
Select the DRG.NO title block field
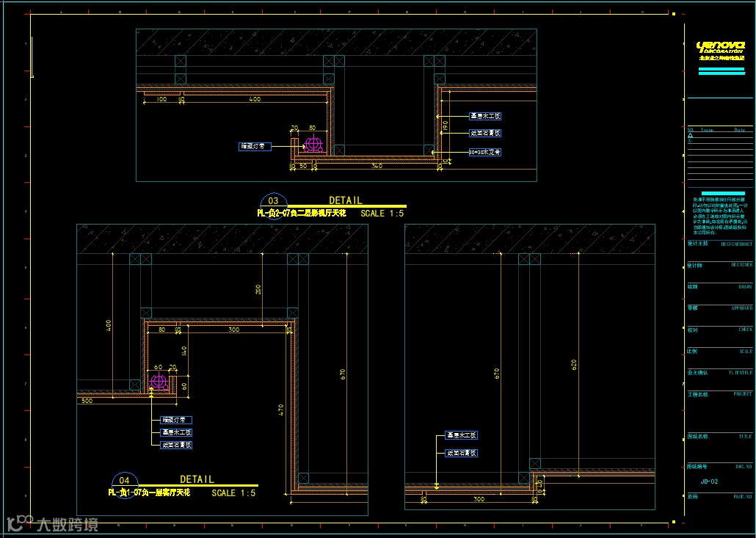tap(719, 467)
